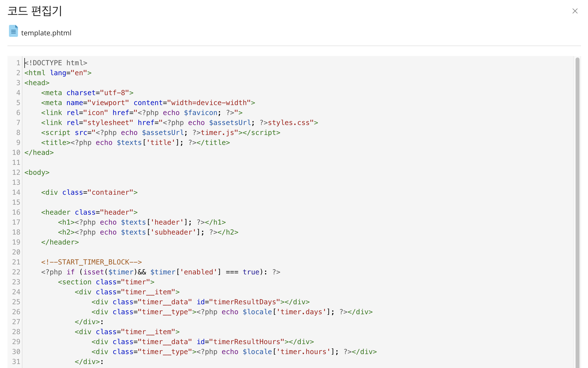Place cursor on the closing head tag
This screenshot has height=368, width=588.
tap(39, 152)
